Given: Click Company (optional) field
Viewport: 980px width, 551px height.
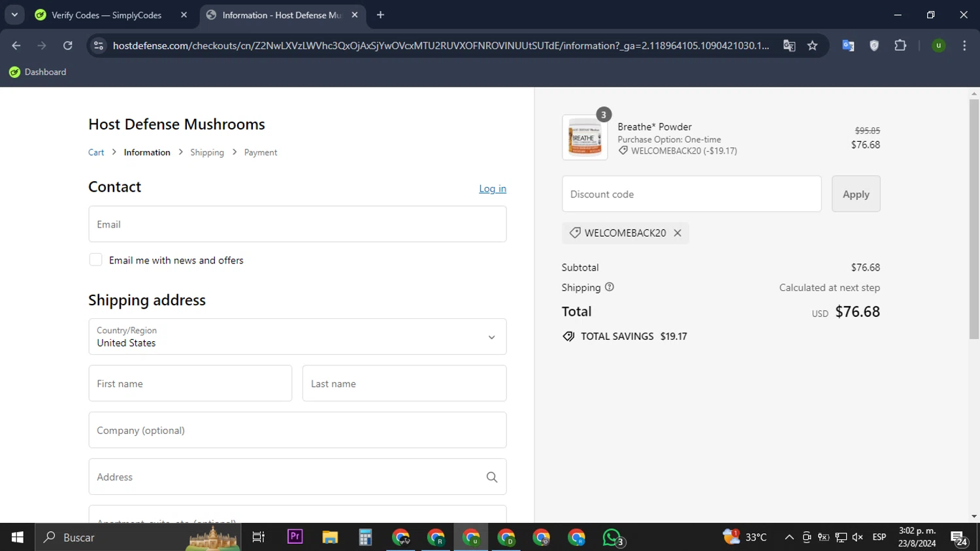Looking at the screenshot, I should pyautogui.click(x=297, y=430).
